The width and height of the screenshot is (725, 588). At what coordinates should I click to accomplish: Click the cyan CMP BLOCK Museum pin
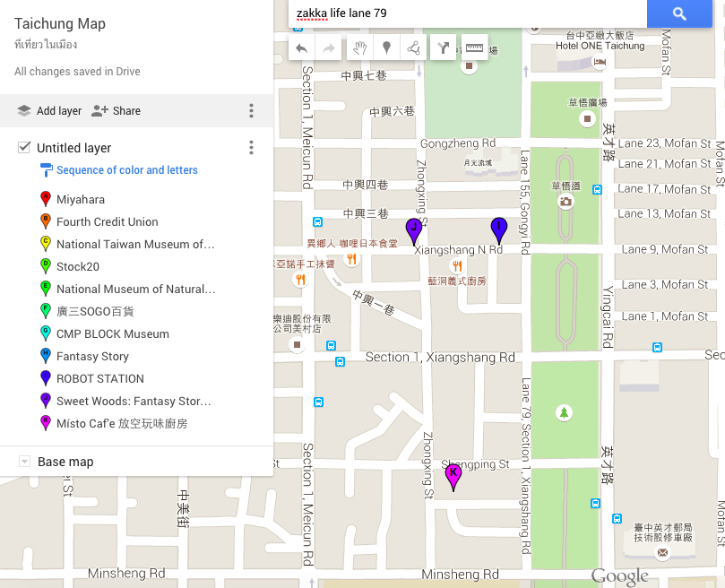tap(46, 333)
